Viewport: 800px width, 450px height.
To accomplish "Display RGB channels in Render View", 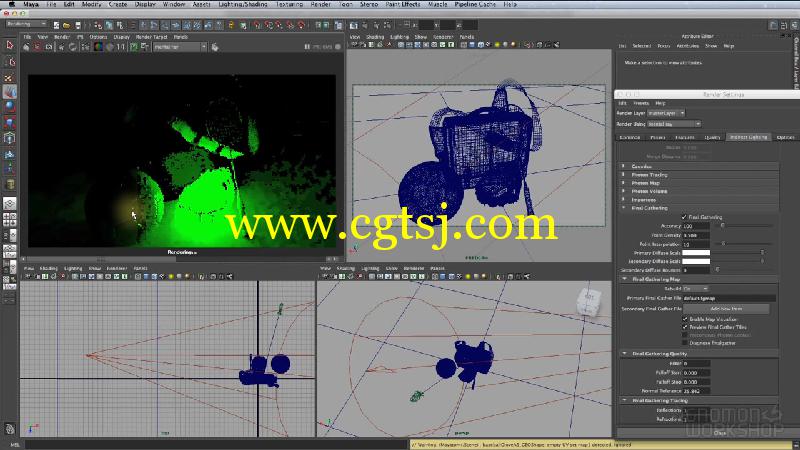I will coord(98,47).
